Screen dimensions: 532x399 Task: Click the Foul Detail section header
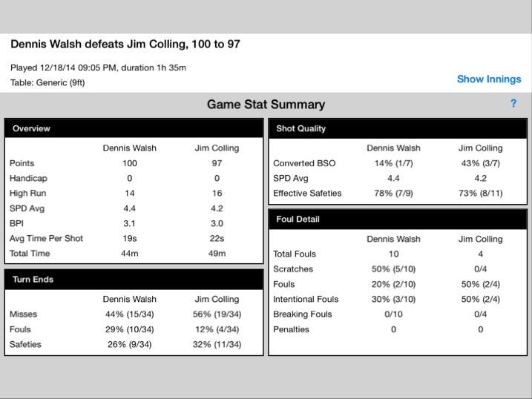(398, 220)
